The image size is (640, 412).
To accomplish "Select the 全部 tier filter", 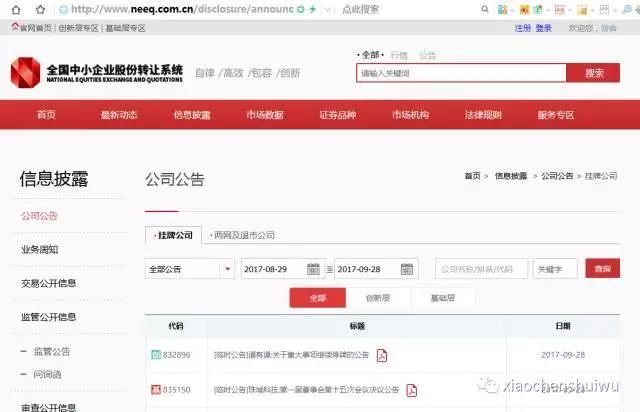I will 318,298.
